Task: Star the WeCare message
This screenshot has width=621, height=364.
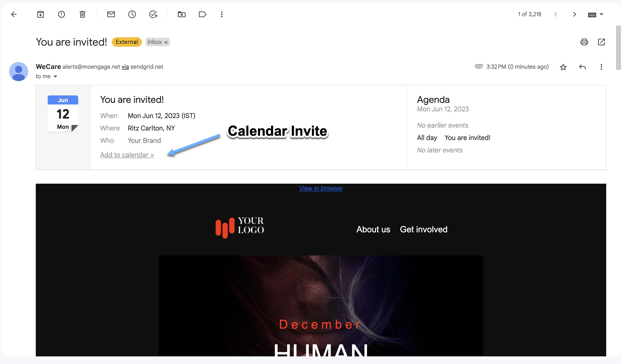Action: tap(563, 67)
